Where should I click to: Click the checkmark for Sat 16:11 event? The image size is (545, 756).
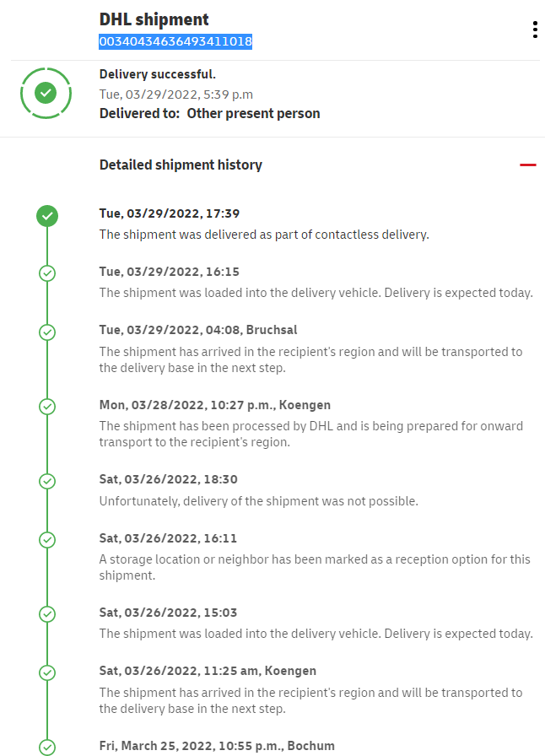[x=47, y=539]
